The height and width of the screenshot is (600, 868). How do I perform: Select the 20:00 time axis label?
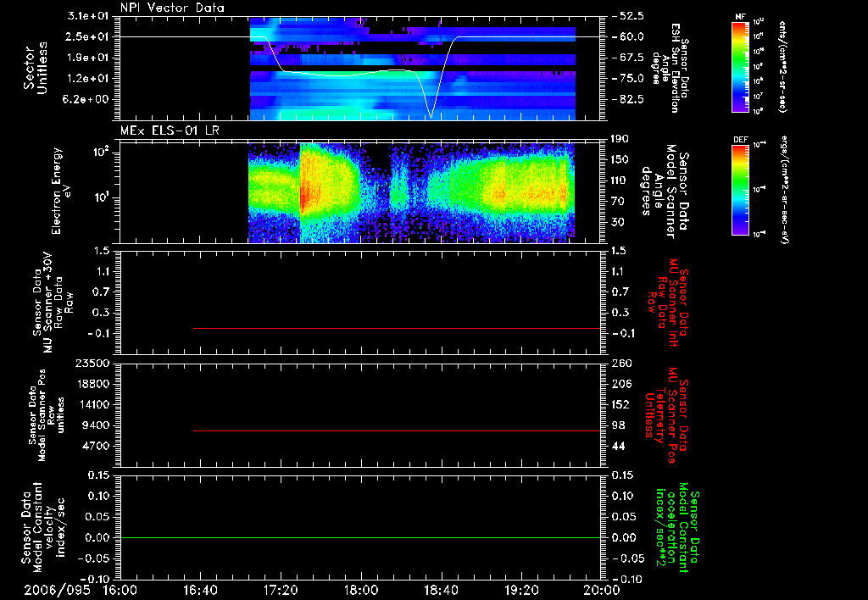pyautogui.click(x=602, y=590)
